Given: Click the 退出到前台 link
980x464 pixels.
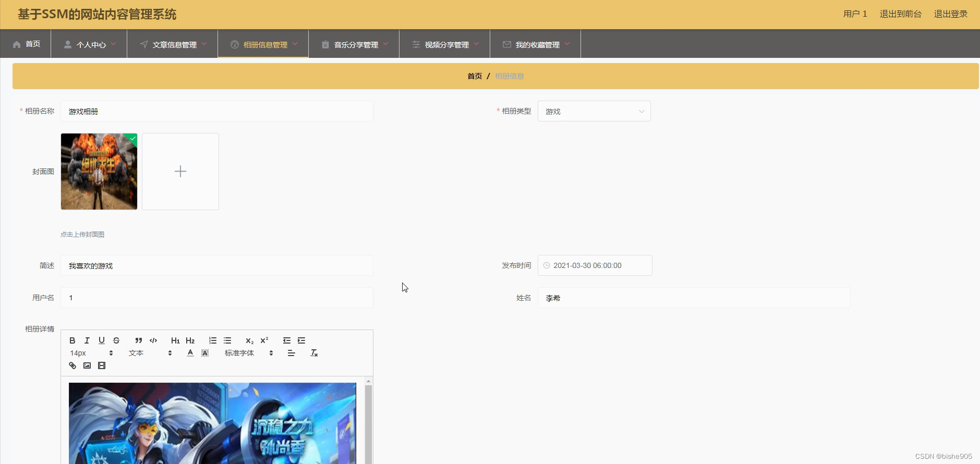Looking at the screenshot, I should [x=900, y=14].
